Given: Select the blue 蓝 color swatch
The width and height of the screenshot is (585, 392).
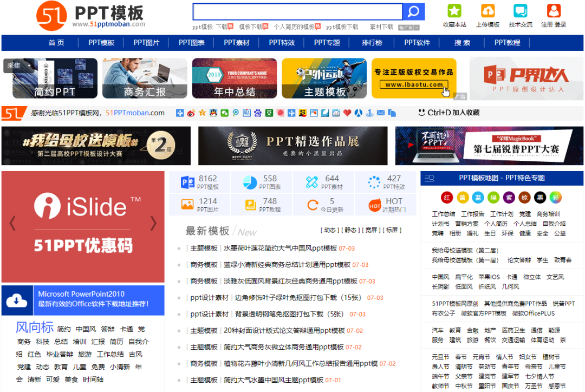Looking at the screenshot, I should (478, 198).
